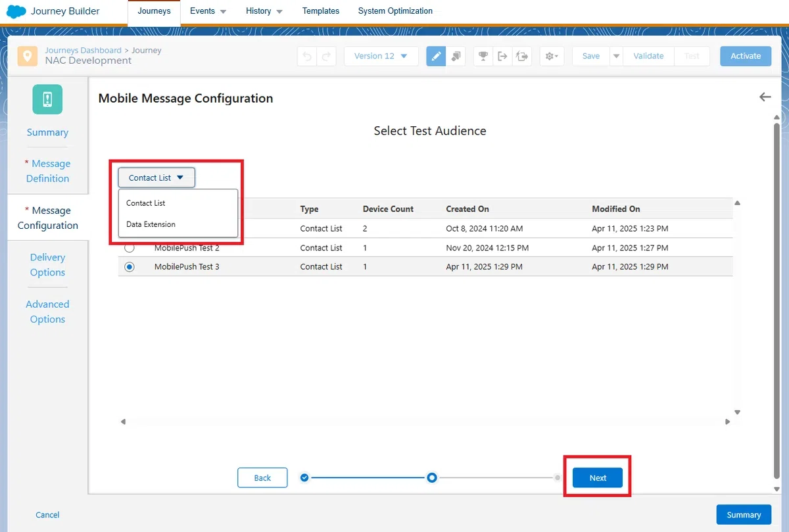Choose Data Extension from dropdown options

coord(178,224)
